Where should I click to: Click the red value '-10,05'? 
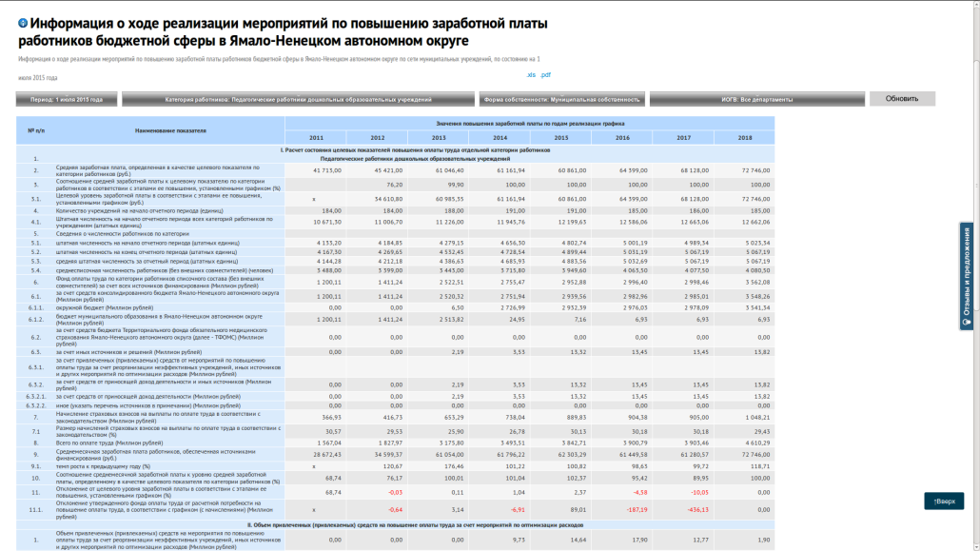click(700, 492)
